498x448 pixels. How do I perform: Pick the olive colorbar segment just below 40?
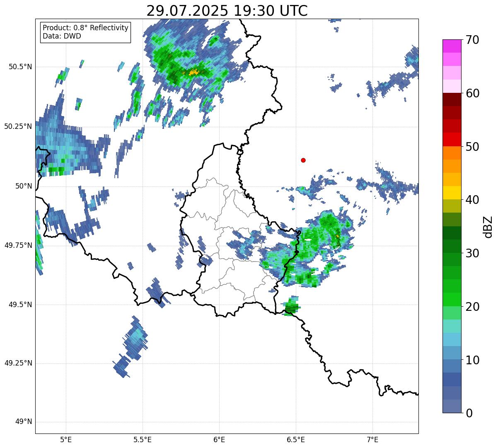point(451,206)
